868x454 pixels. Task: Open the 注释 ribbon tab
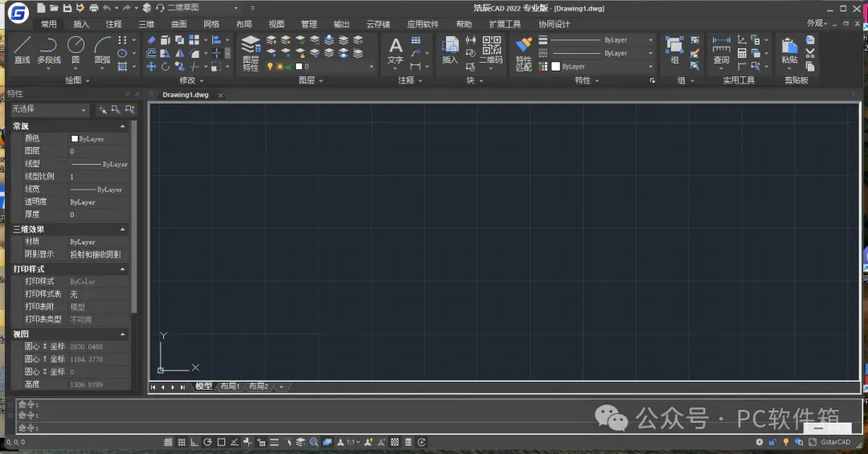coord(113,24)
